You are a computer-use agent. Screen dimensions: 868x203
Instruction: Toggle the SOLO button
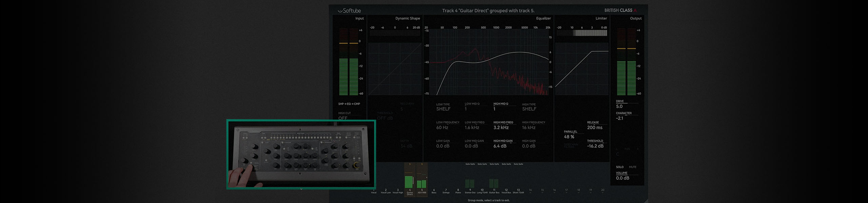click(x=619, y=167)
